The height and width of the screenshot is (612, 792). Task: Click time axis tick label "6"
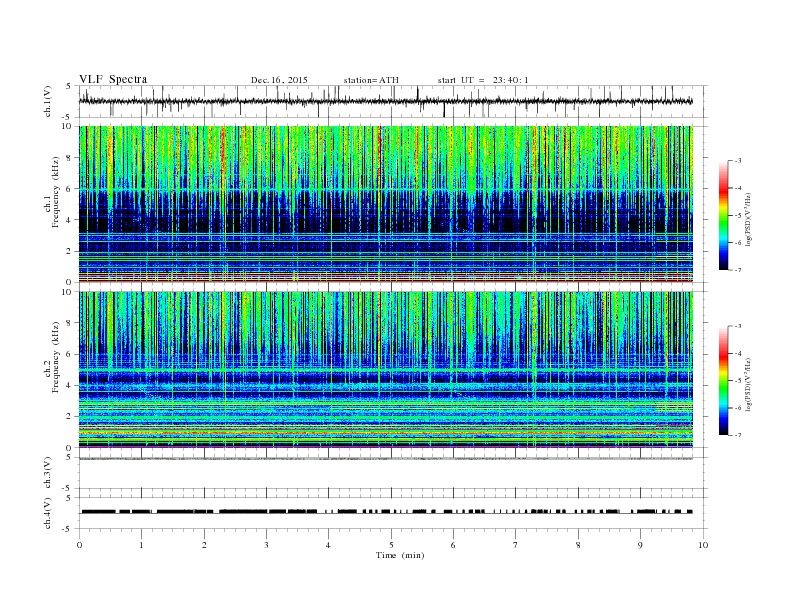pyautogui.click(x=453, y=545)
